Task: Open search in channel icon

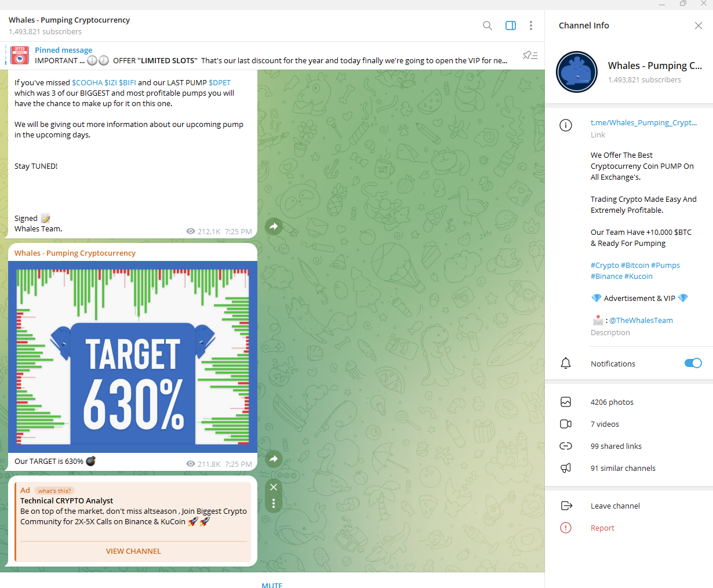Action: pyautogui.click(x=488, y=26)
